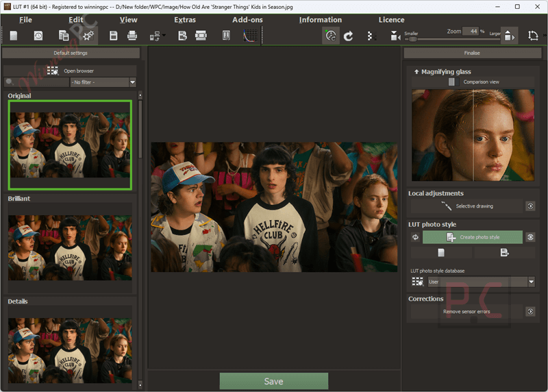
Task: Click the export LUT style disk icon
Action: (x=504, y=252)
